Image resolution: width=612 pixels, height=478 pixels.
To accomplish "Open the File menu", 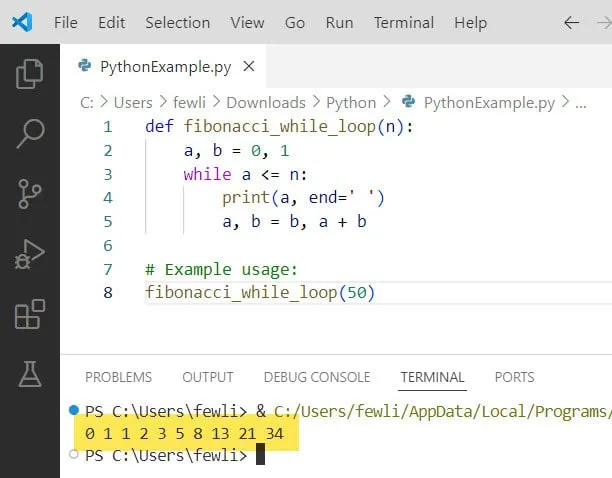I will point(65,22).
